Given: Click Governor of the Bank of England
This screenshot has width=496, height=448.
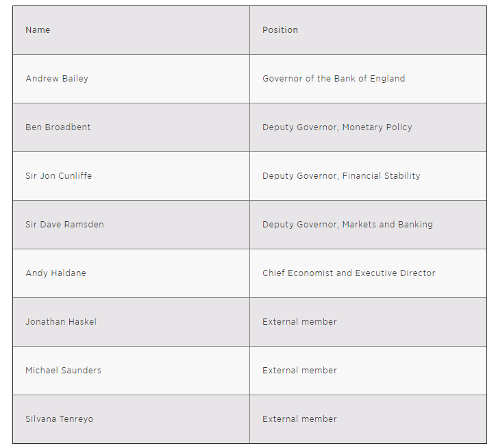Looking at the screenshot, I should coord(334,79).
